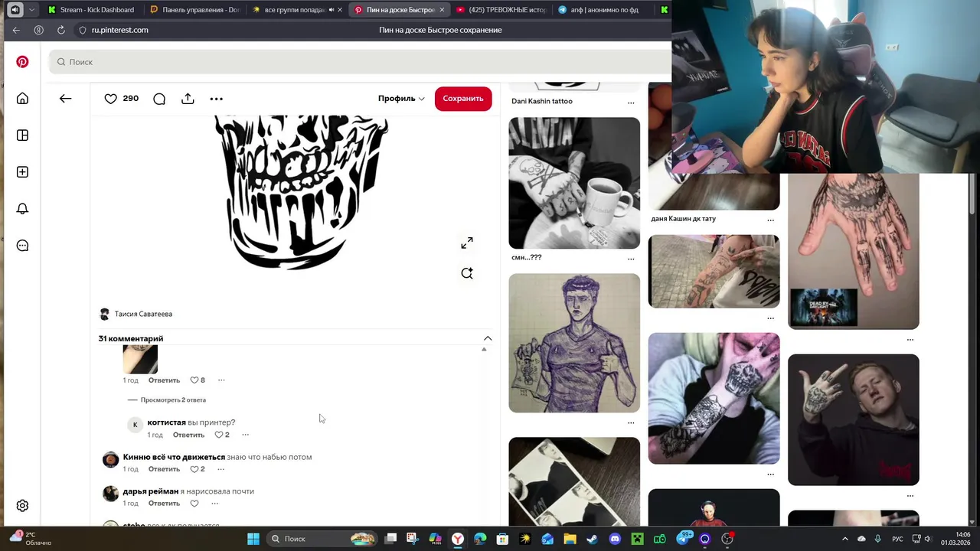Click the comments scroll-up arrow
Screen dimensions: 980x551
484,349
